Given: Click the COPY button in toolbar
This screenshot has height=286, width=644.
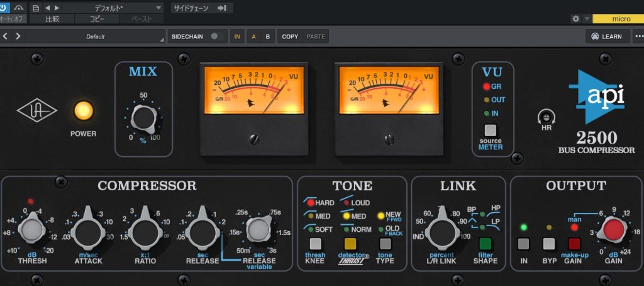Looking at the screenshot, I should click(x=290, y=37).
